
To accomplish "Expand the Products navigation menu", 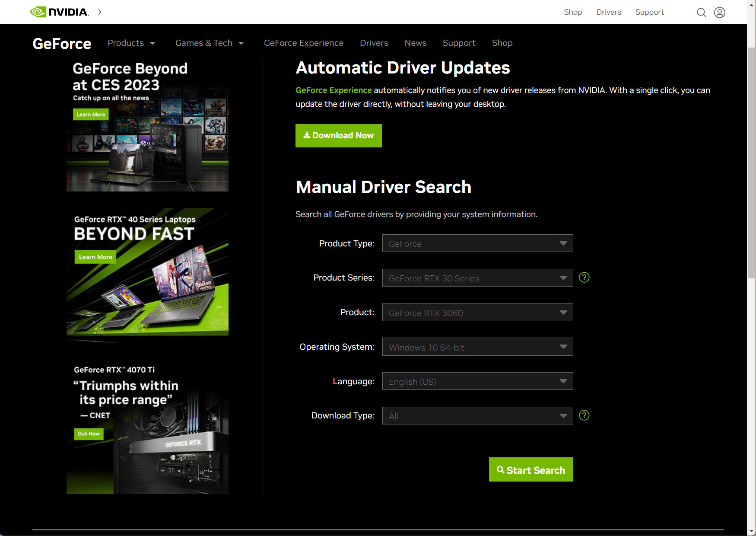I will click(131, 43).
